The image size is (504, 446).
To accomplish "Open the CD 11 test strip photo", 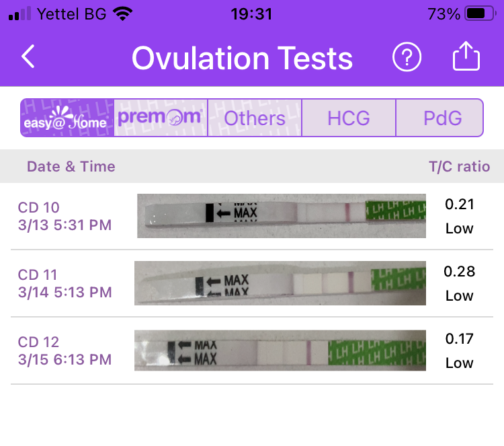I will pos(280,283).
